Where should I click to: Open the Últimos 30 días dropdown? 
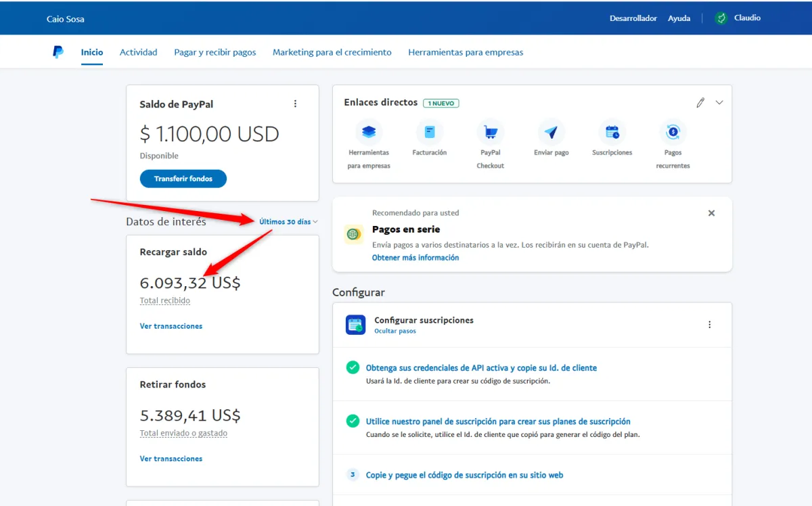[x=289, y=221]
